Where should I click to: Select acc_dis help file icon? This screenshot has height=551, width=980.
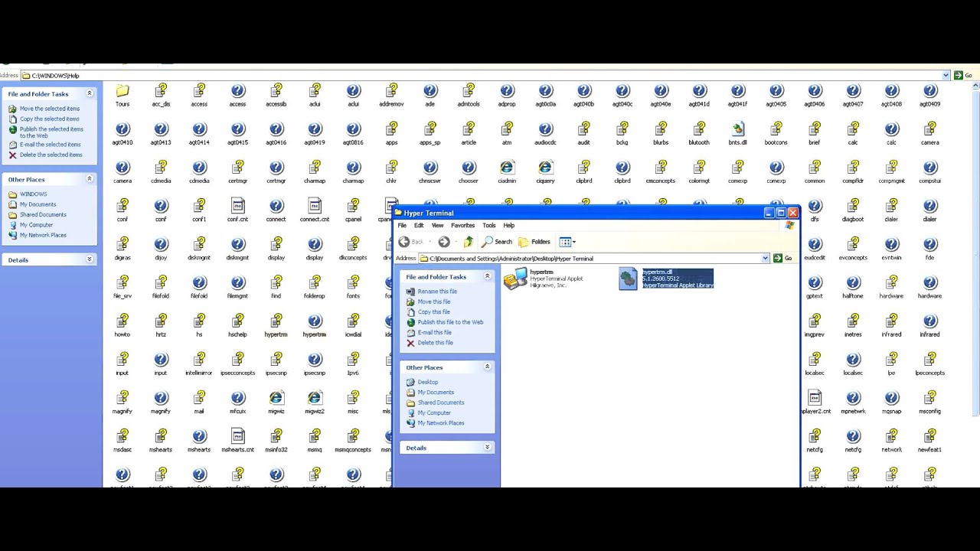(x=161, y=91)
